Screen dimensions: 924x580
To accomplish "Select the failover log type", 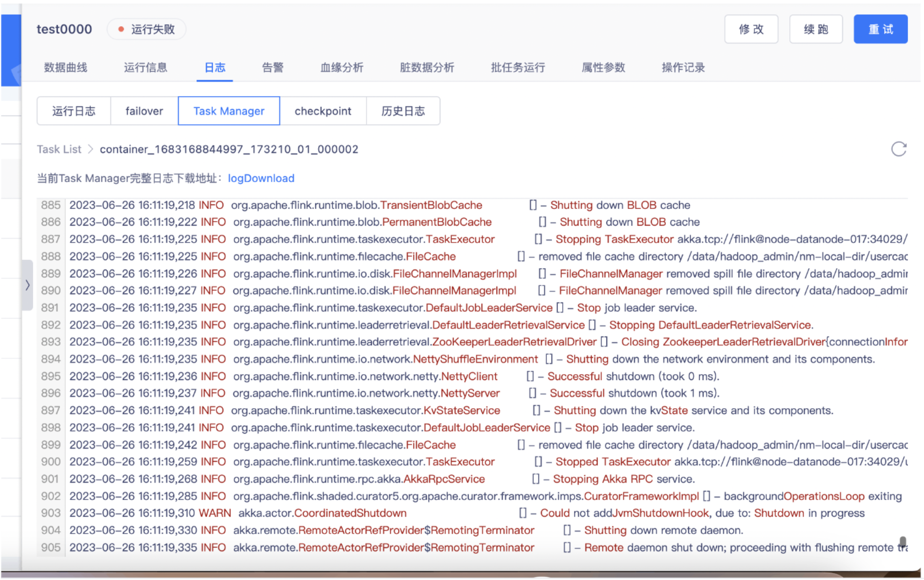I will coord(144,111).
